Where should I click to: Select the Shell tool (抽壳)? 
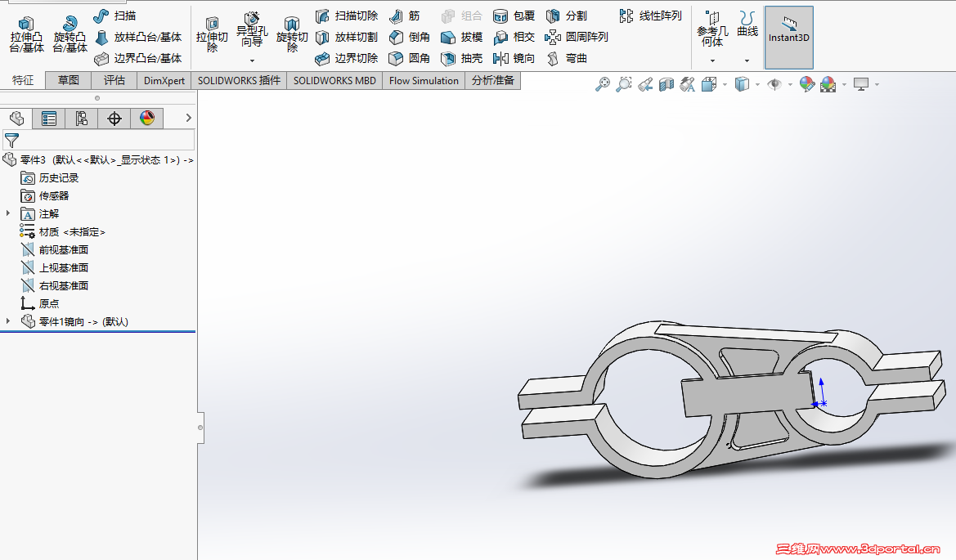pos(461,59)
